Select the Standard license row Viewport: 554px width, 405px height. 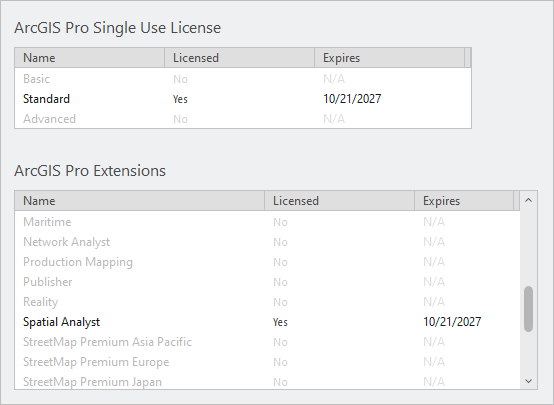click(x=243, y=99)
